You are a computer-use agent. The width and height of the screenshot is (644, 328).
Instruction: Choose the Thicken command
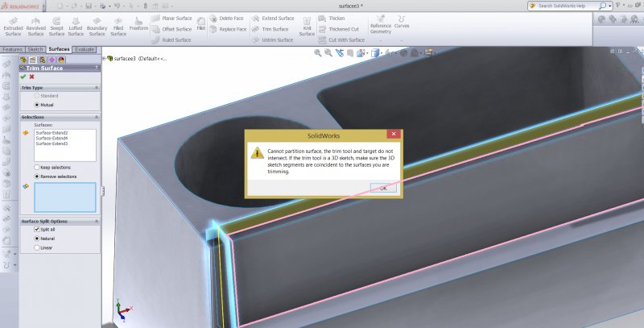click(x=332, y=19)
